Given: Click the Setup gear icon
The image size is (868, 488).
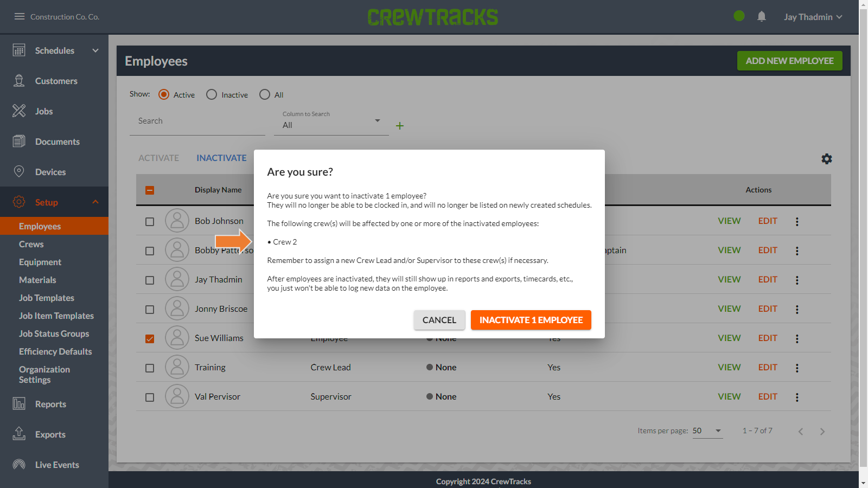Looking at the screenshot, I should click(19, 202).
